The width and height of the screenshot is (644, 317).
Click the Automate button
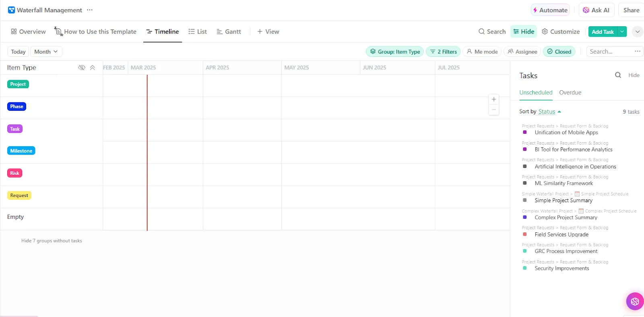(550, 10)
